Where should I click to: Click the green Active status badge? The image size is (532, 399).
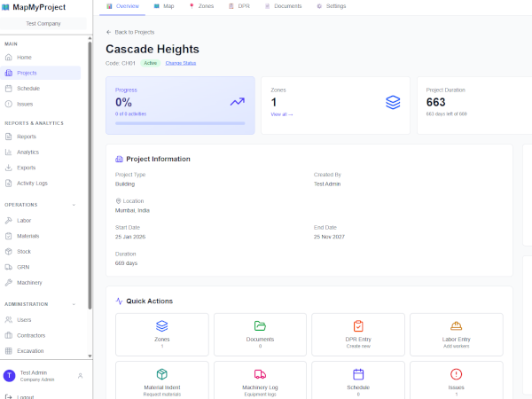tap(151, 63)
